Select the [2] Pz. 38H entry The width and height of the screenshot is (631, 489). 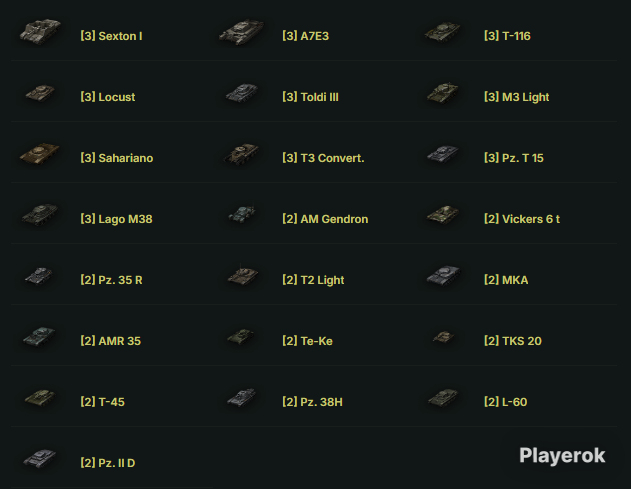tap(312, 402)
